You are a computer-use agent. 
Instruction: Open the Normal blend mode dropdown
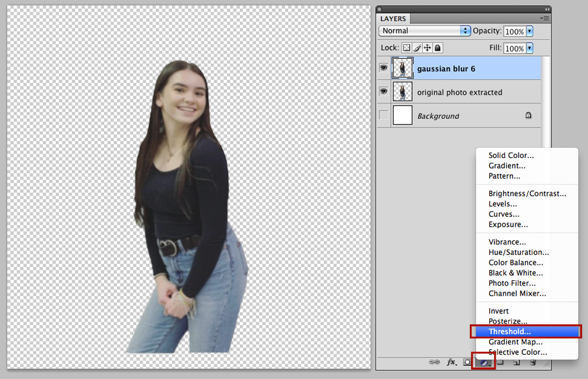coord(425,31)
